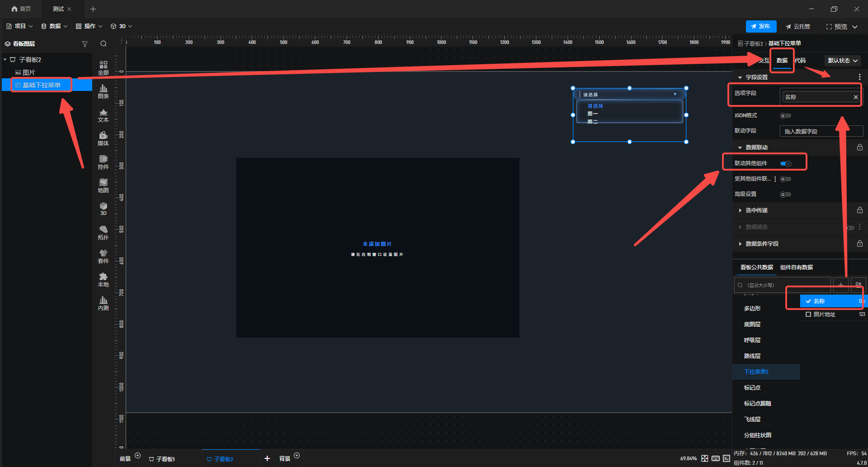Open the 项目 menu
The image size is (868, 467).
(x=19, y=26)
